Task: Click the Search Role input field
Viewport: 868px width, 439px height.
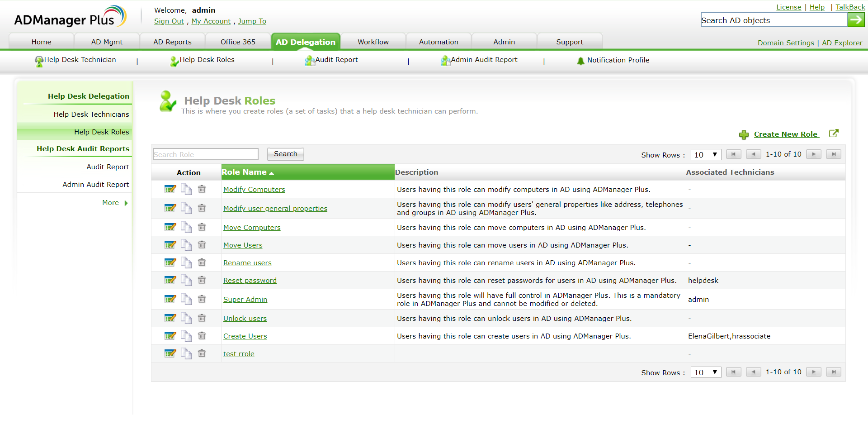Action: click(x=205, y=154)
